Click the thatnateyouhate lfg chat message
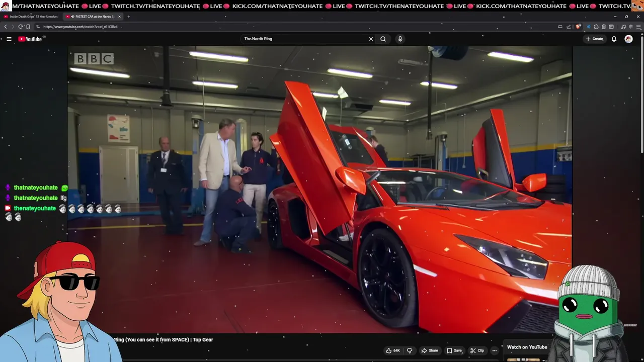This screenshot has height=362, width=644. pyautogui.click(x=36, y=198)
